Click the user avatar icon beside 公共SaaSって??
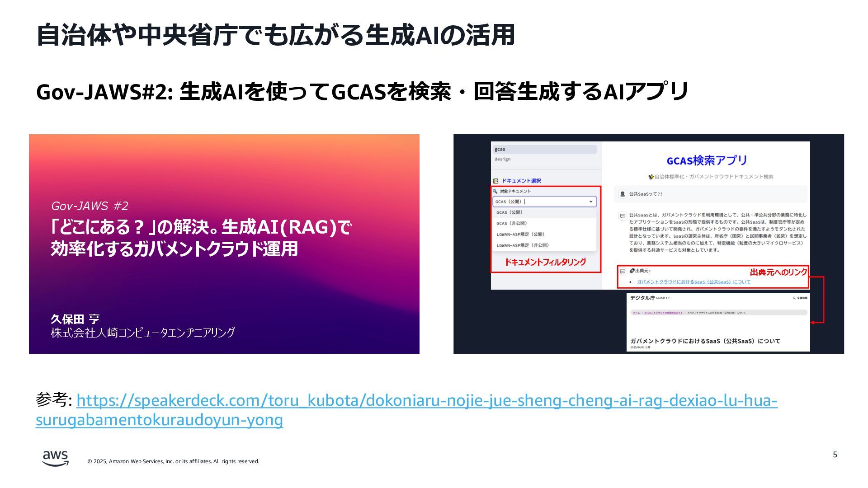 [623, 194]
